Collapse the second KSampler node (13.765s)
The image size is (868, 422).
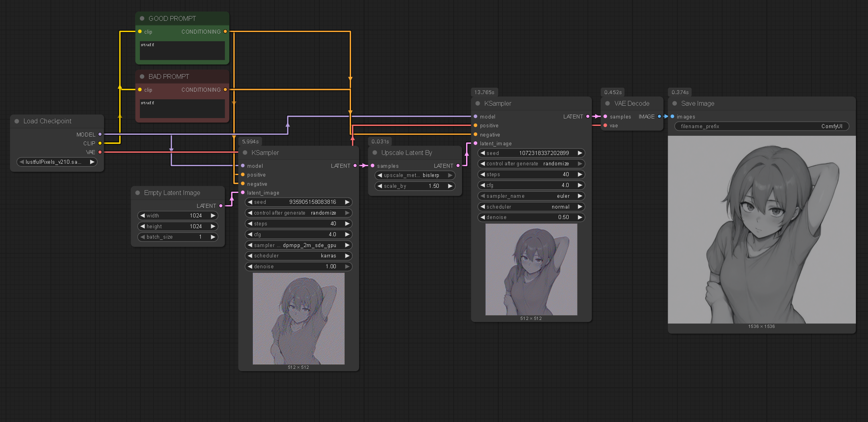click(x=478, y=103)
